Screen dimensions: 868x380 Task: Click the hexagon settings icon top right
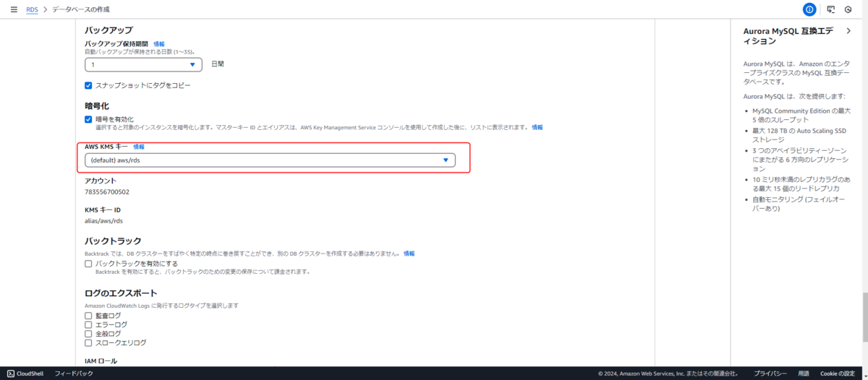[x=848, y=9]
